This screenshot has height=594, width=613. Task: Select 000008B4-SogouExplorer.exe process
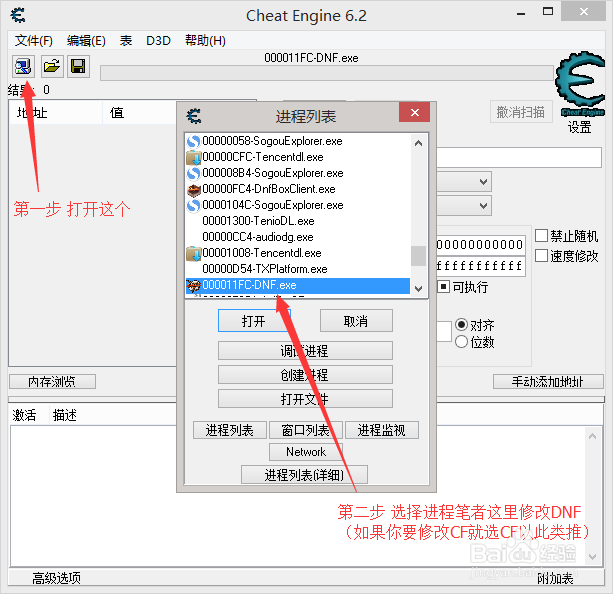tap(298, 173)
